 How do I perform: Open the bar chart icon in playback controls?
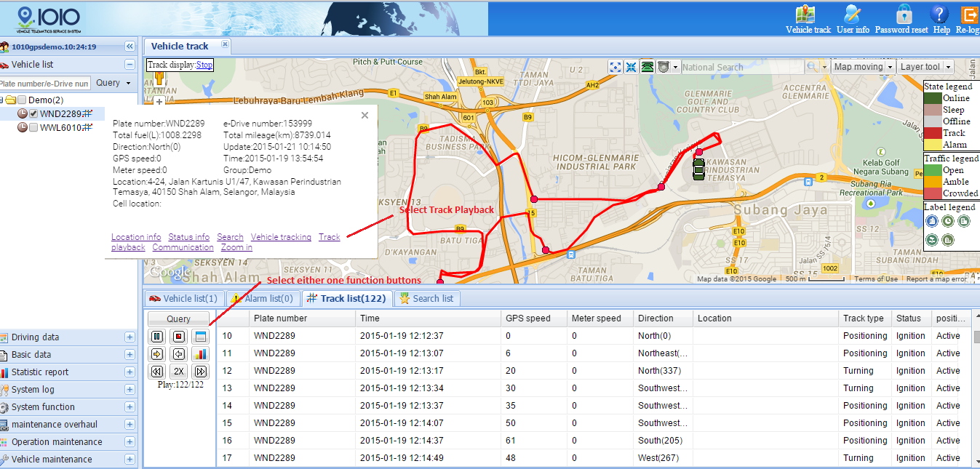tap(201, 354)
